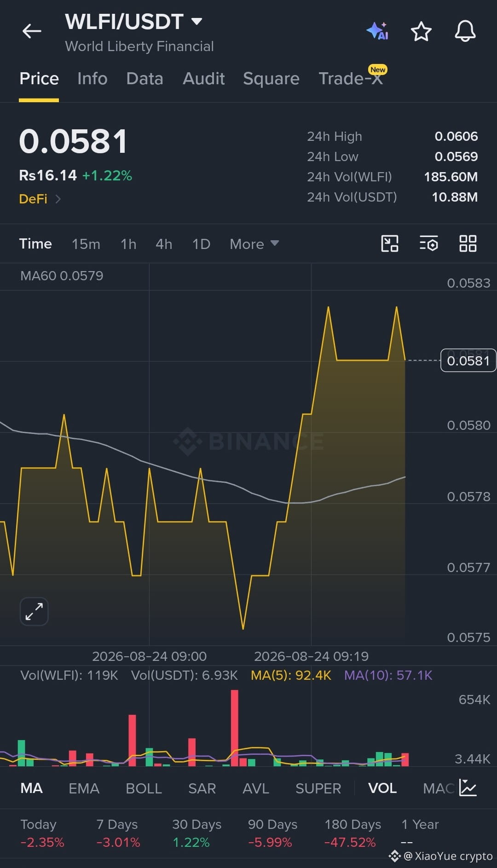Screen dimensions: 497x868
Task: Select the 1h interval
Action: 128,244
